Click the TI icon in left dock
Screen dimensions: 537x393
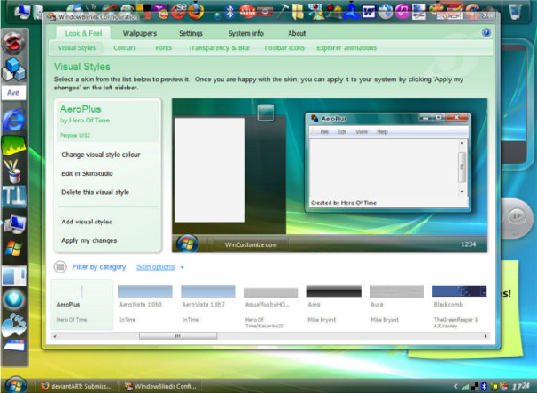click(x=14, y=196)
